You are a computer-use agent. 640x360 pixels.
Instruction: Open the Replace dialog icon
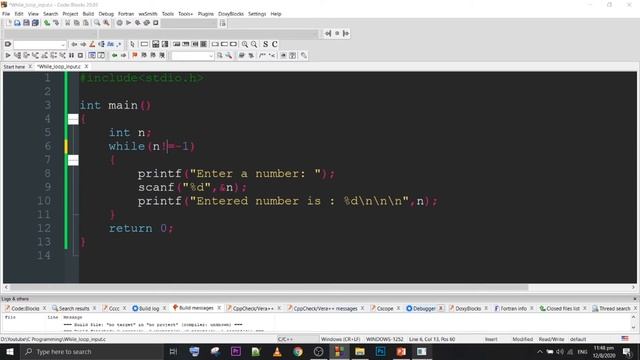tap(106, 23)
